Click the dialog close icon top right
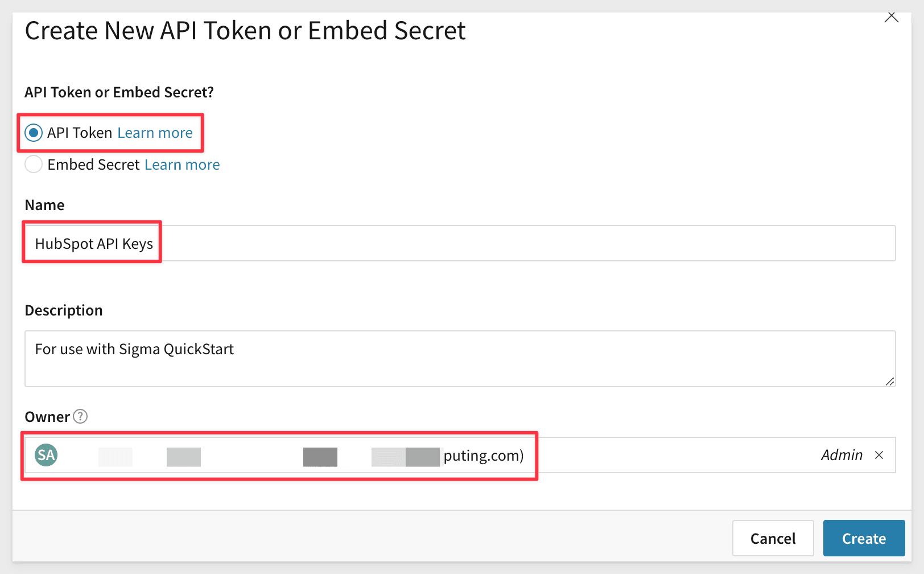 click(x=891, y=17)
